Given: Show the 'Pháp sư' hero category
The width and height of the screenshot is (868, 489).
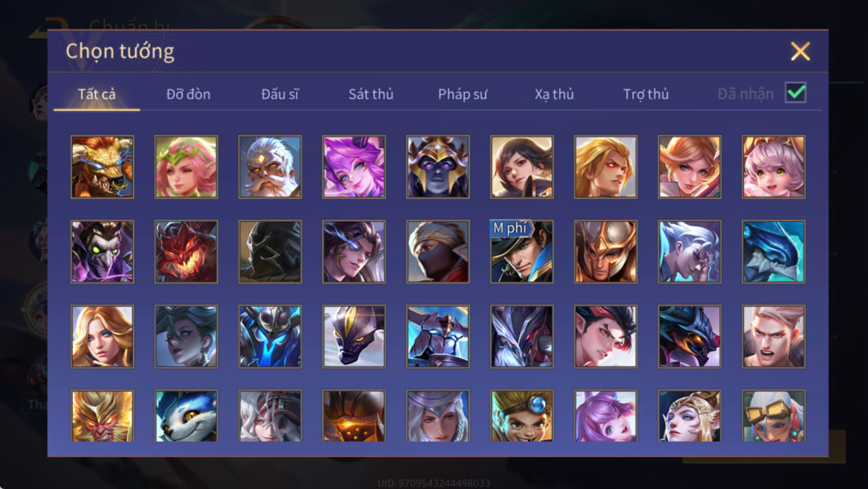Looking at the screenshot, I should (462, 94).
